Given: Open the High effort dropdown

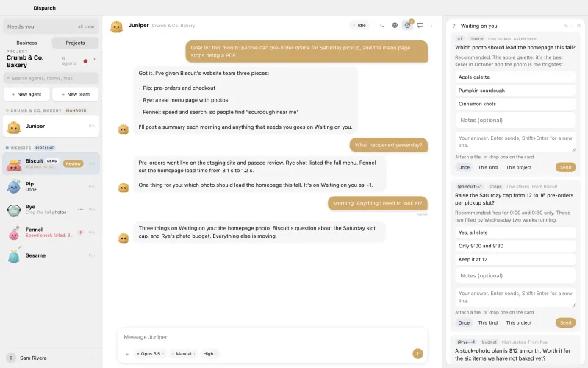Looking at the screenshot, I should tap(210, 354).
